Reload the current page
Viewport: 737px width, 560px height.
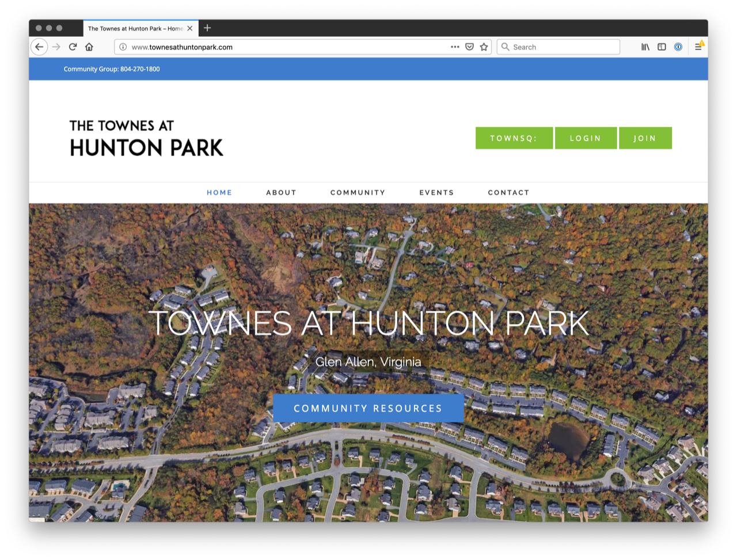(x=73, y=47)
